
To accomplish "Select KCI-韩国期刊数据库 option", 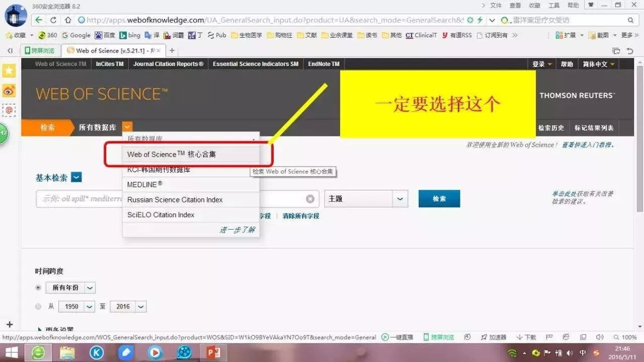I will click(x=191, y=170).
